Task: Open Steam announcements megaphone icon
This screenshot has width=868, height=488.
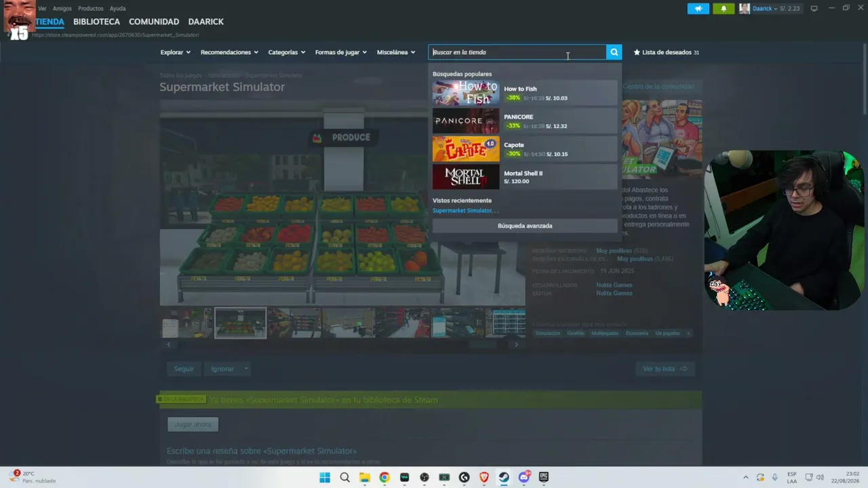Action: point(698,9)
